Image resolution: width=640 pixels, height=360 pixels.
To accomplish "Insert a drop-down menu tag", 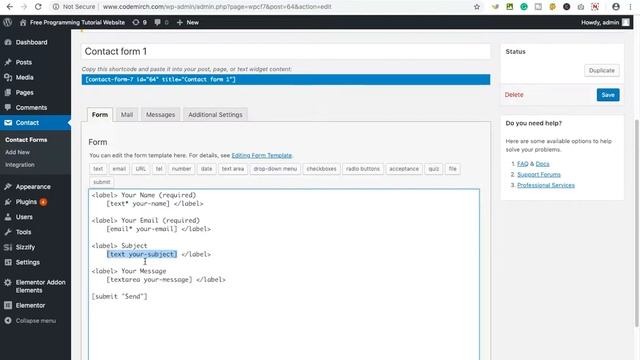I will tap(275, 169).
